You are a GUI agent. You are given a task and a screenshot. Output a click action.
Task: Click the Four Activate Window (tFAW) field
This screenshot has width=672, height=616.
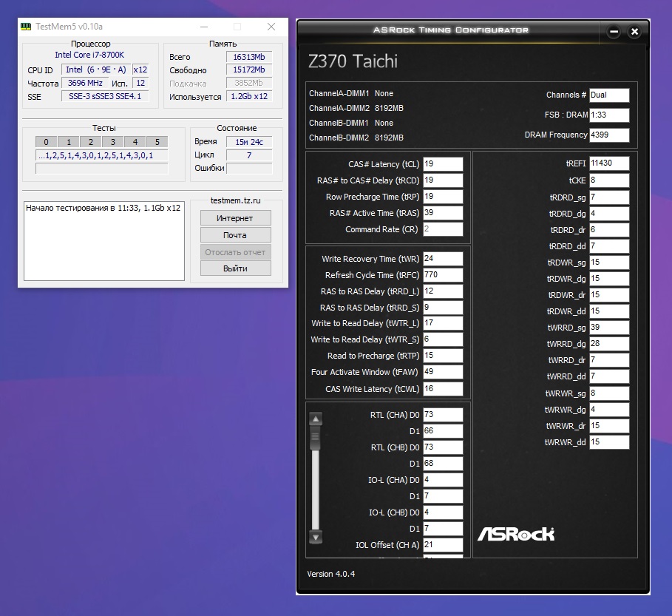tap(443, 372)
